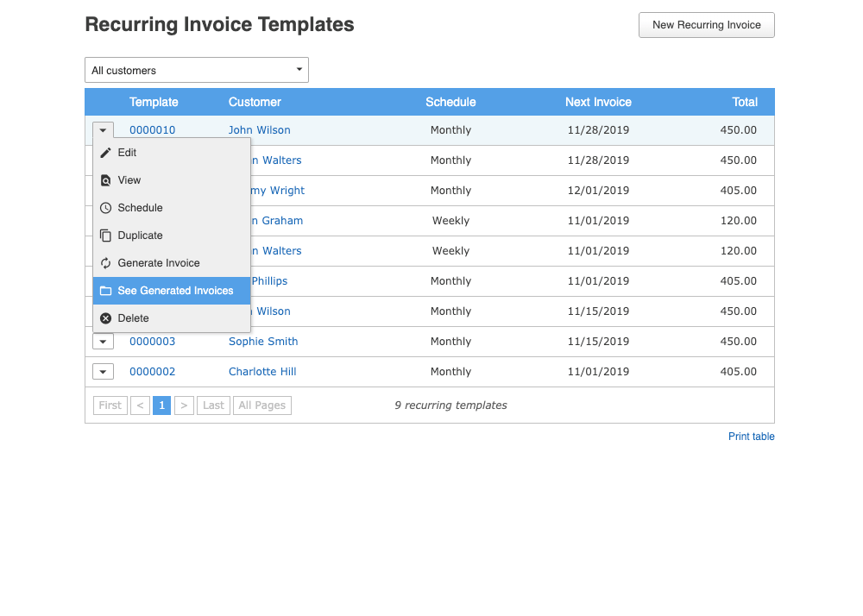Click Weekly schedule in the Graham row
This screenshot has width=863, height=616.
[x=450, y=221]
